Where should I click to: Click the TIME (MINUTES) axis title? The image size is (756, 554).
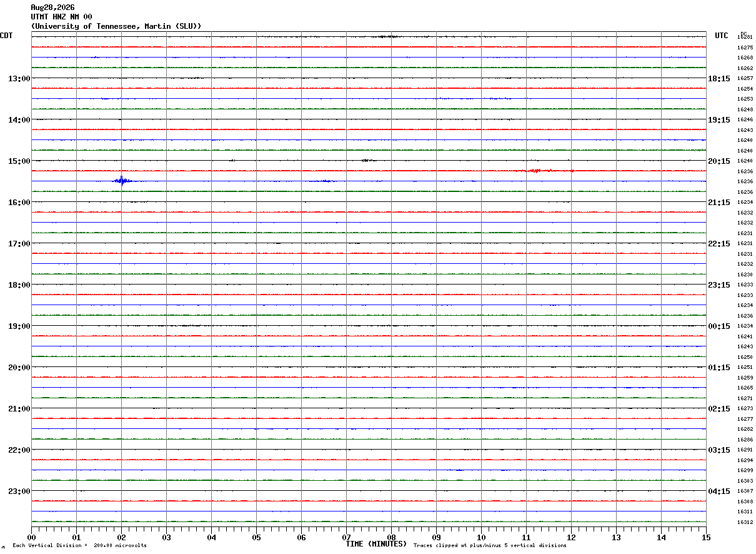pyautogui.click(x=376, y=544)
